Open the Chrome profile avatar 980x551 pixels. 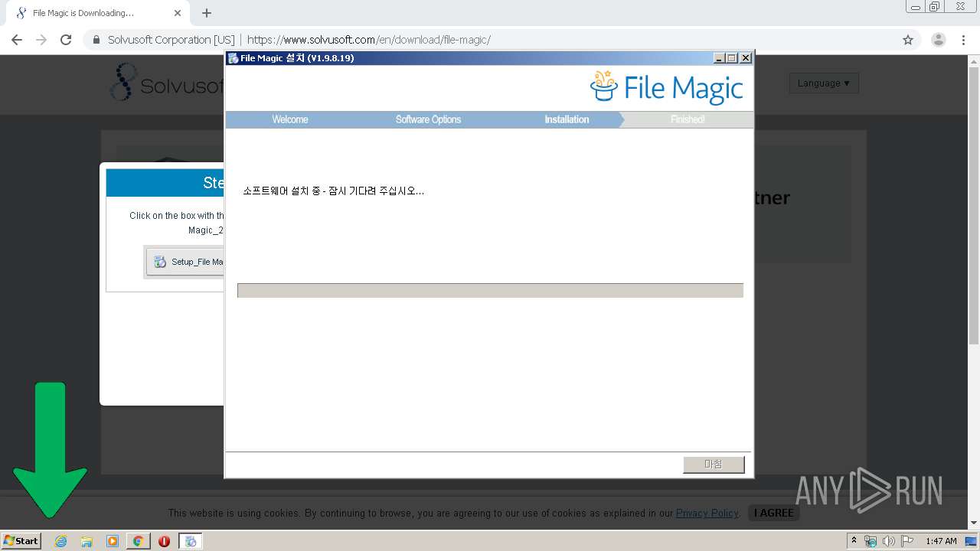(x=938, y=40)
